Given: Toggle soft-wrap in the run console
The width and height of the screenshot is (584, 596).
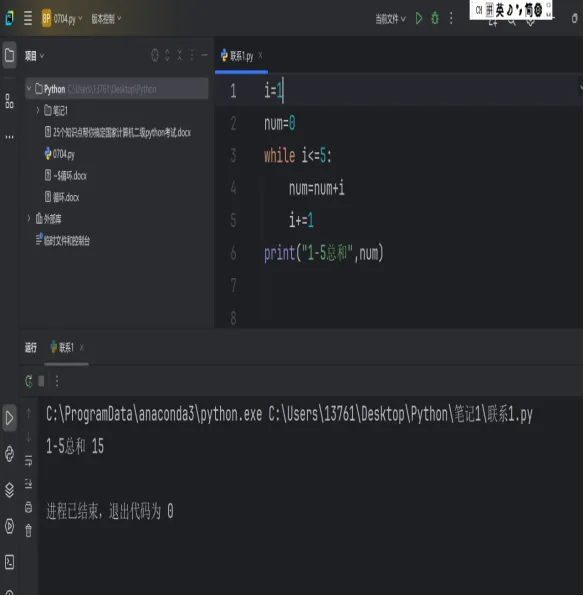Looking at the screenshot, I should (29, 460).
